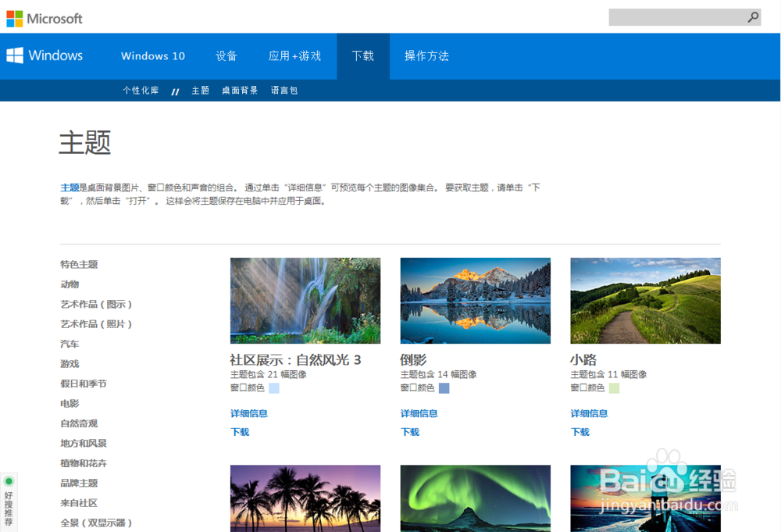The height and width of the screenshot is (532, 781).
Task: Switch to the 操作方法 tab
Action: pyautogui.click(x=427, y=55)
